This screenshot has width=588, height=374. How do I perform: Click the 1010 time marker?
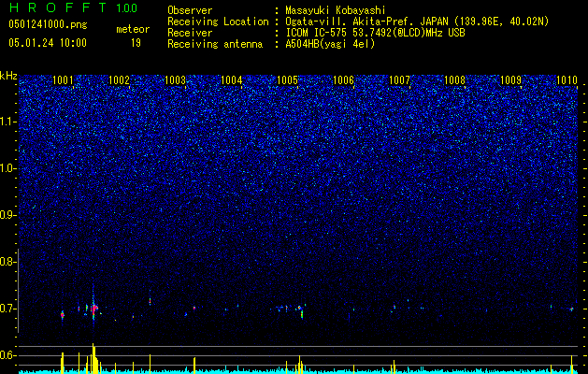(x=567, y=79)
